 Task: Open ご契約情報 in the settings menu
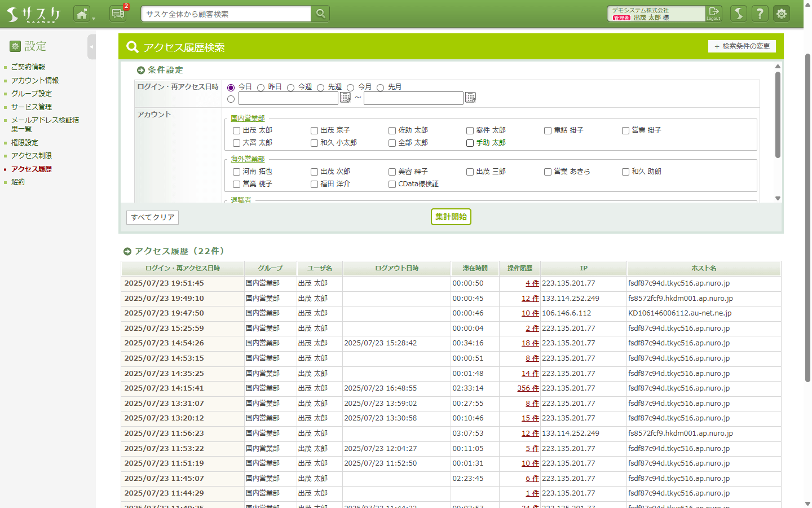pyautogui.click(x=28, y=67)
